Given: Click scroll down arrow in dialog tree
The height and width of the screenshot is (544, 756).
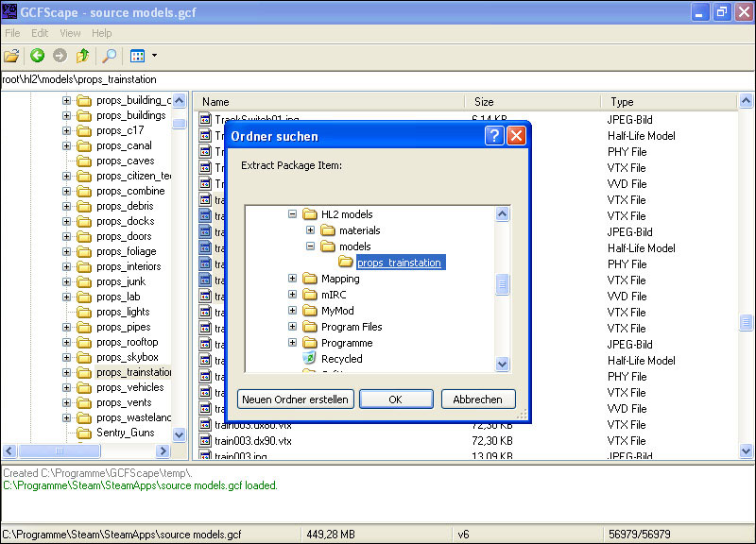Looking at the screenshot, I should 502,364.
